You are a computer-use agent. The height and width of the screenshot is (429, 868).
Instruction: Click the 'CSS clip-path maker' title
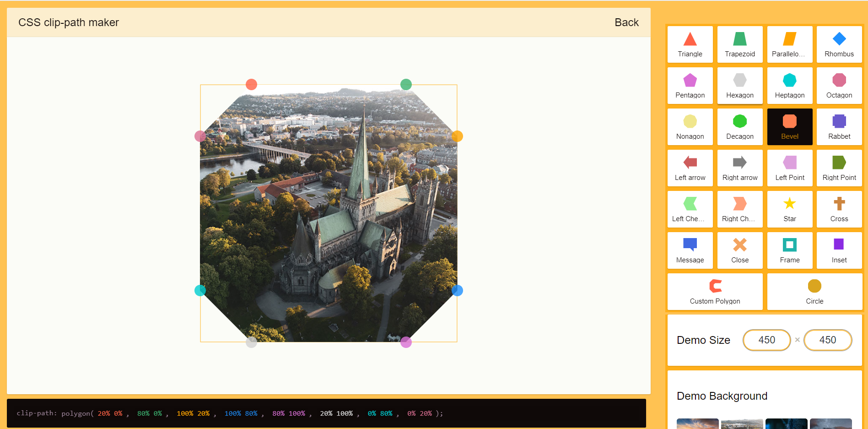tap(69, 22)
